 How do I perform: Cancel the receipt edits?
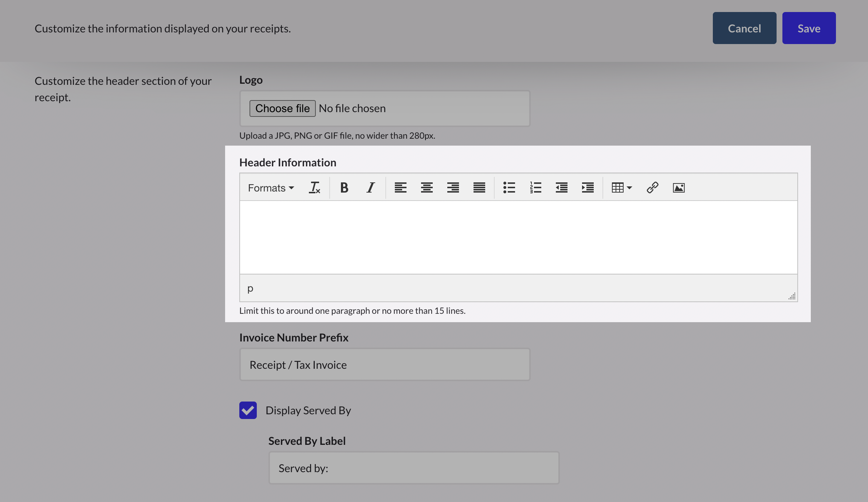click(x=744, y=28)
